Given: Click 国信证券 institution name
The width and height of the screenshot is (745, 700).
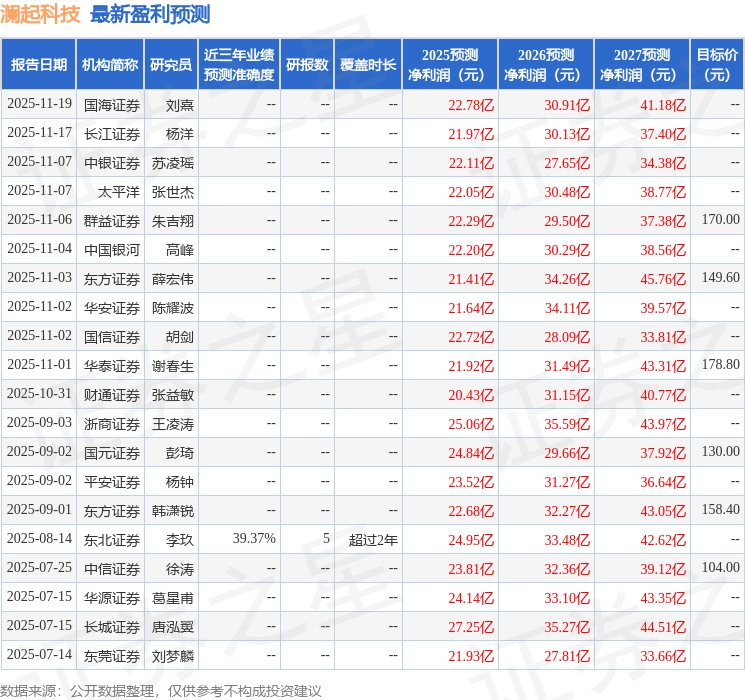Looking at the screenshot, I should [112, 337].
